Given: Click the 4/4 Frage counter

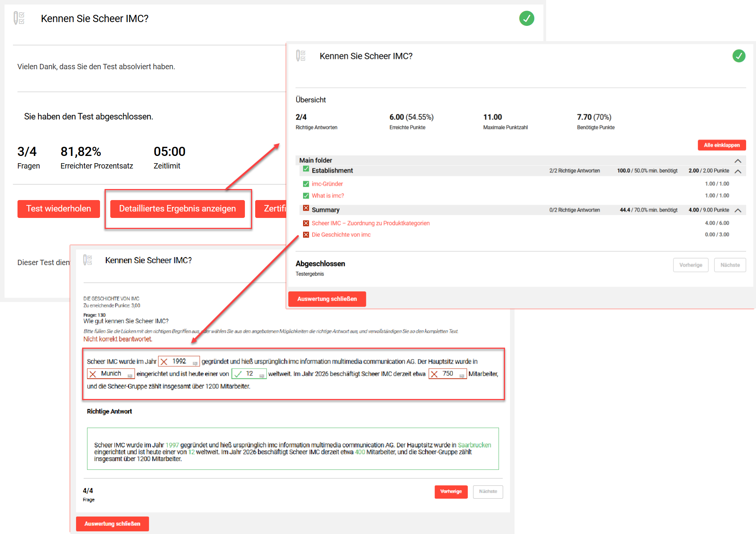Looking at the screenshot, I should 88,490.
